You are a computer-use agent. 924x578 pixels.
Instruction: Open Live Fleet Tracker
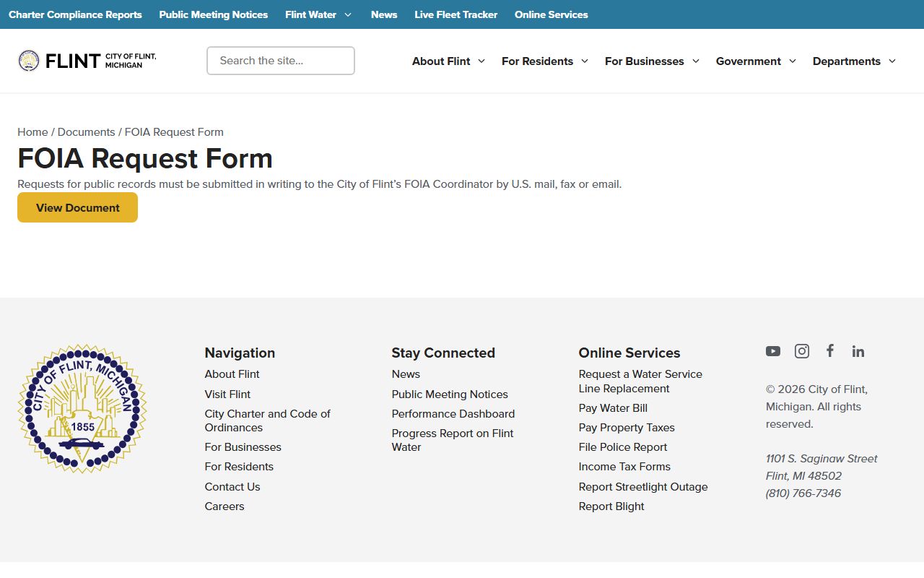(x=456, y=14)
